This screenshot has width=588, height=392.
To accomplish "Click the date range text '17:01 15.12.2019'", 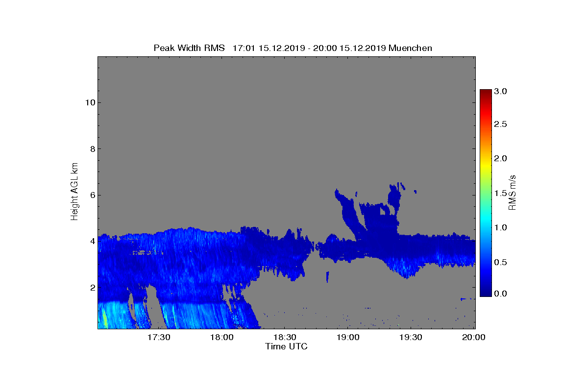I will tap(269, 48).
